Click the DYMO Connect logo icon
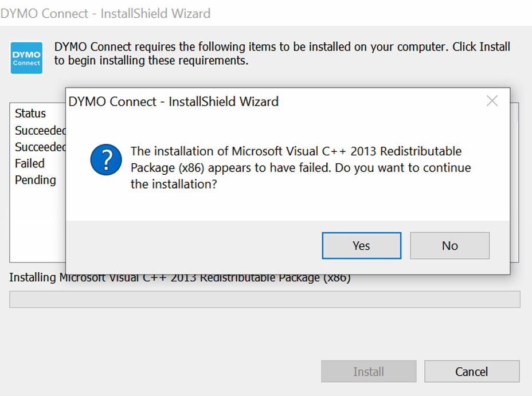Image resolution: width=532 pixels, height=396 pixels. click(26, 58)
